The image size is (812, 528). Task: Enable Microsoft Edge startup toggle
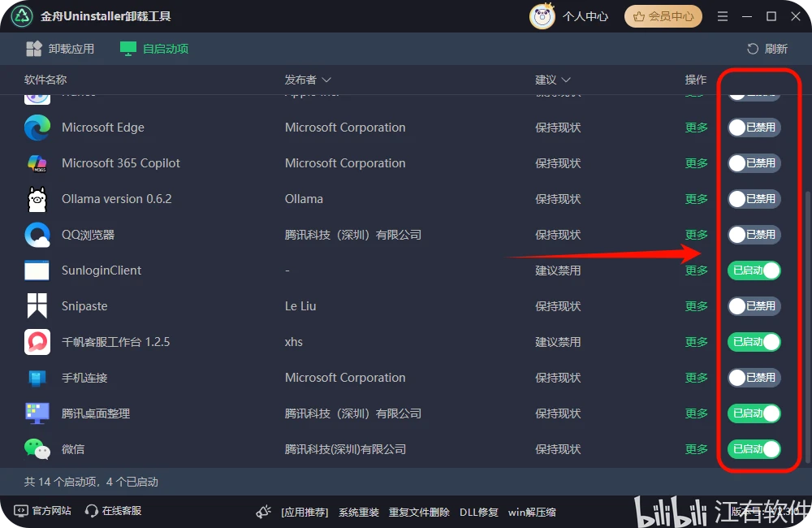[x=754, y=128]
